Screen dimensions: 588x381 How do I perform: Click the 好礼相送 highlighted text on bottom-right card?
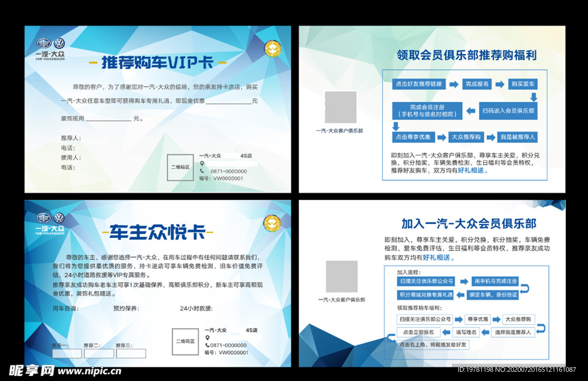436,257
